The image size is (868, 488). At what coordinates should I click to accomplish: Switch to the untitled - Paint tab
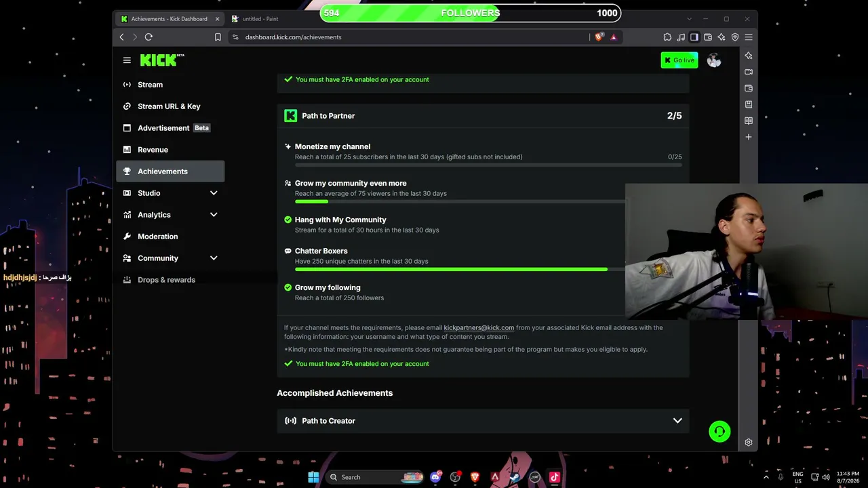[261, 19]
